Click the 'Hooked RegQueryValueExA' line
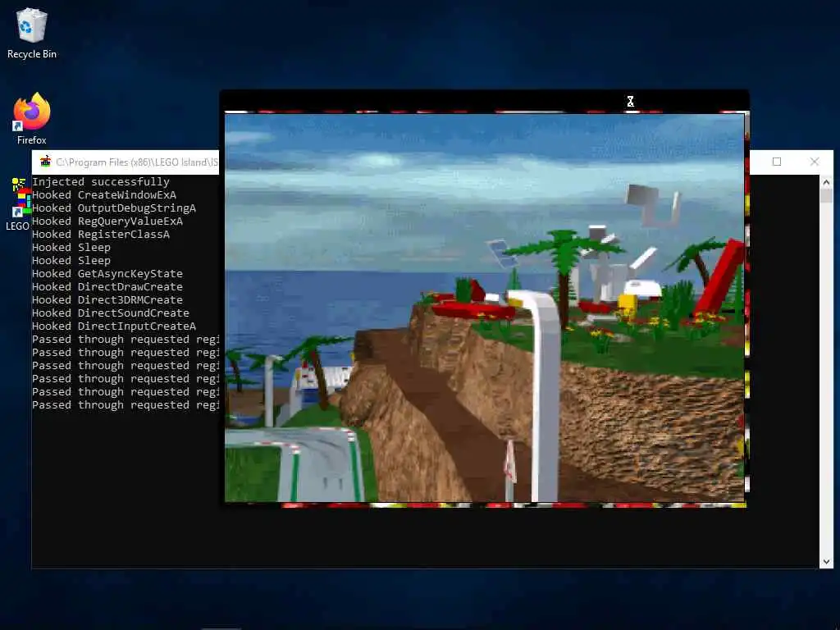This screenshot has width=840, height=630. [107, 221]
